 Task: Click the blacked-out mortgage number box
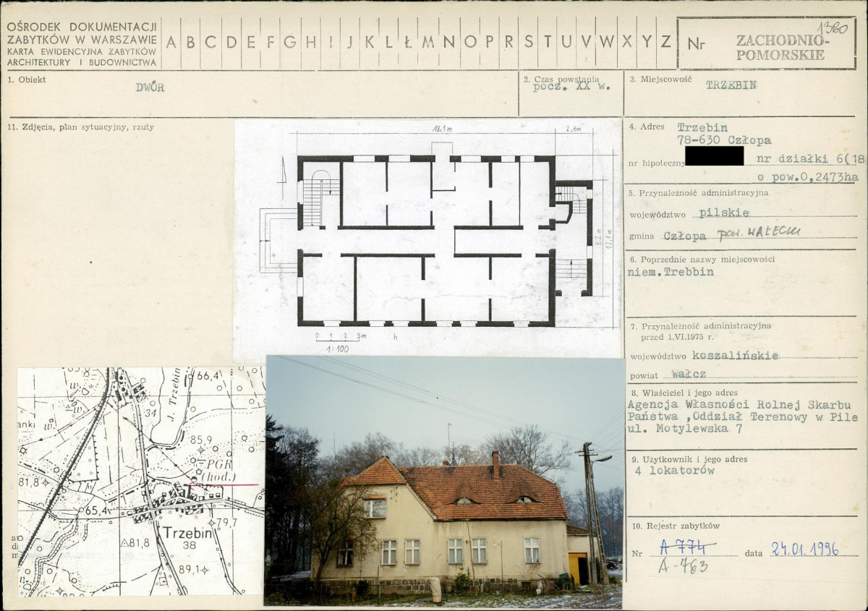coord(714,155)
